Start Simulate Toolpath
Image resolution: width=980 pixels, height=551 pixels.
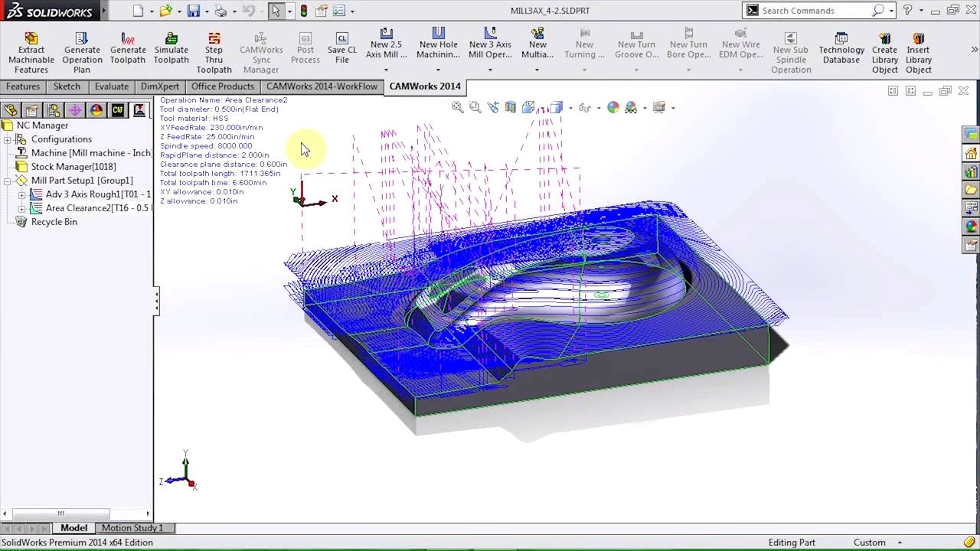[171, 48]
